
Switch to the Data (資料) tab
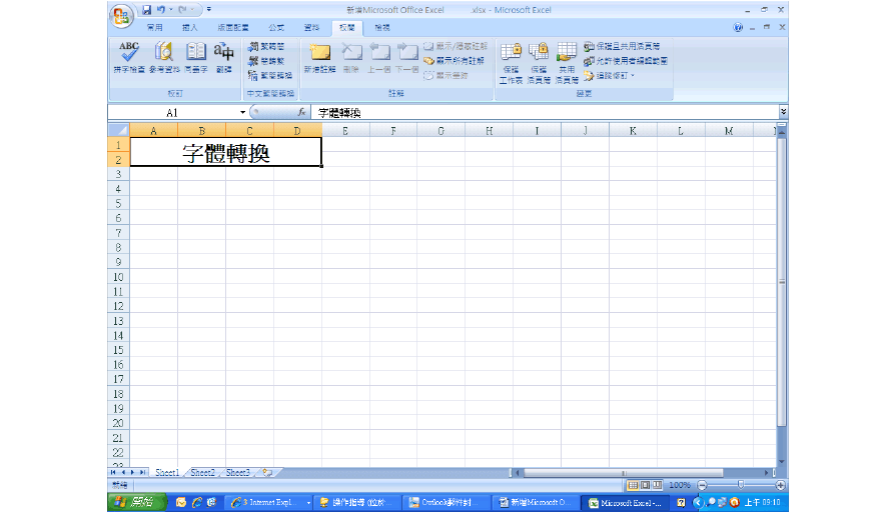(312, 27)
